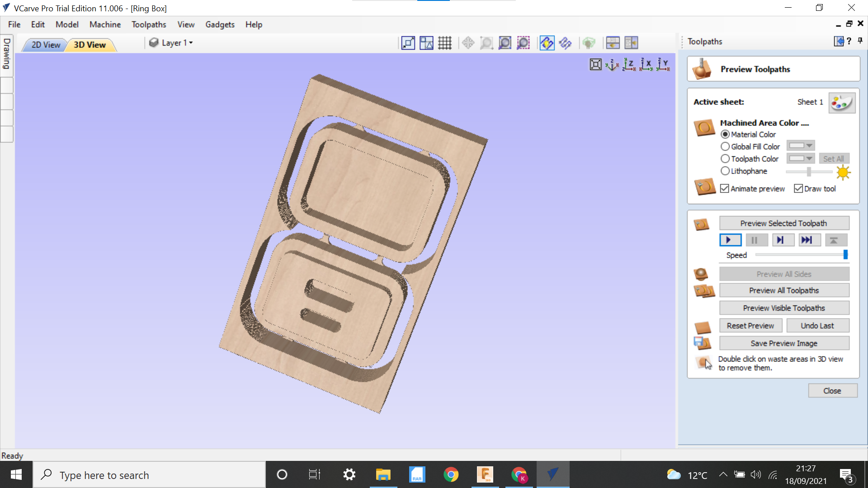Image resolution: width=868 pixels, height=488 pixels.
Task: Click the zoom to selected objects icon
Action: [523, 43]
